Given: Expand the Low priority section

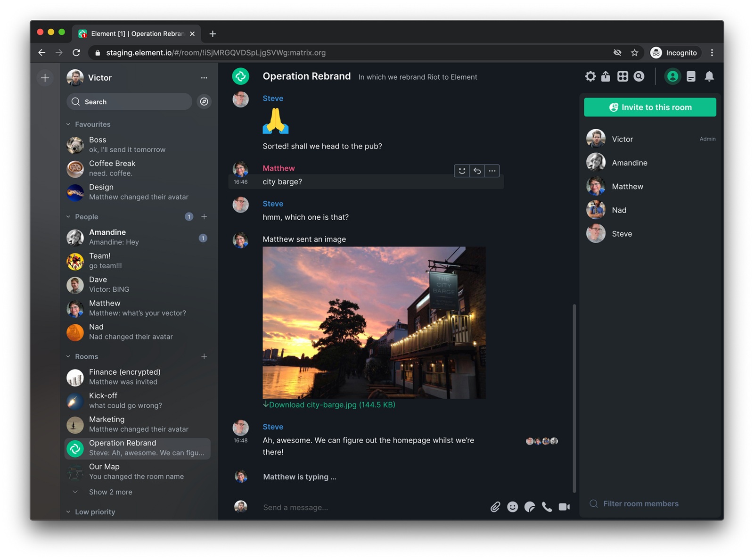Looking at the screenshot, I should pyautogui.click(x=68, y=511).
